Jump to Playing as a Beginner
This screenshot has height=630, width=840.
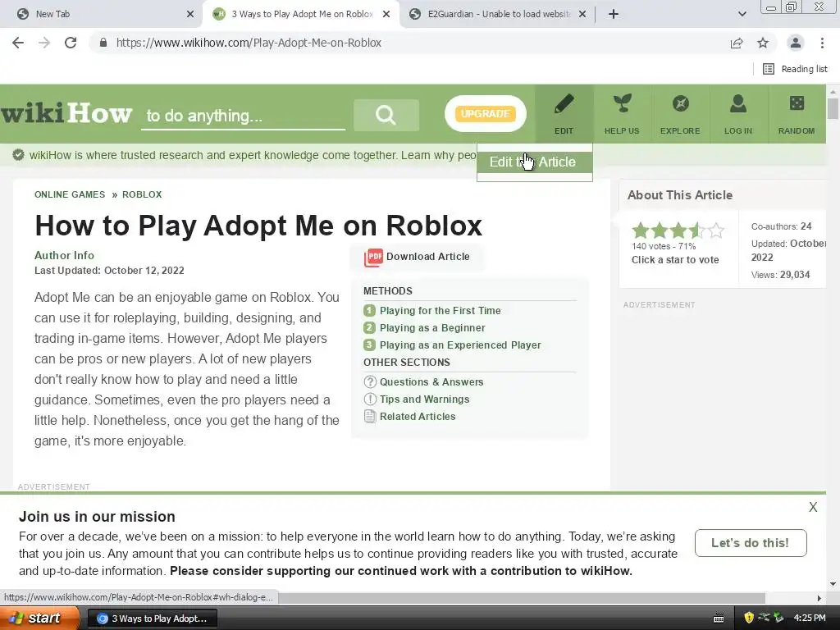(432, 328)
